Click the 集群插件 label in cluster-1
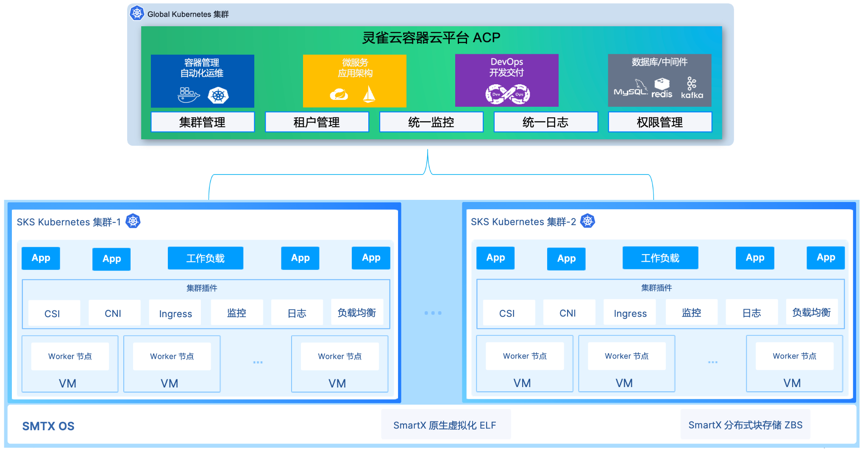The width and height of the screenshot is (868, 451). click(202, 288)
